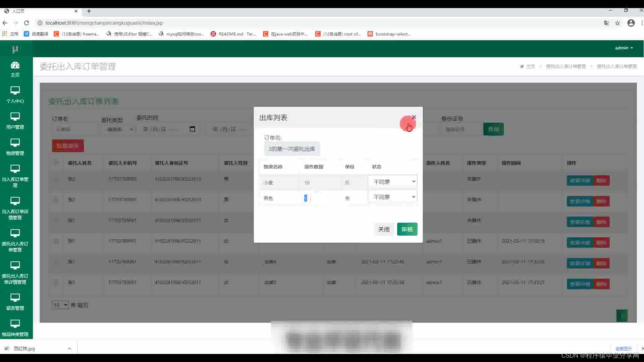Click the 关闭 button in dialog

[x=384, y=229]
